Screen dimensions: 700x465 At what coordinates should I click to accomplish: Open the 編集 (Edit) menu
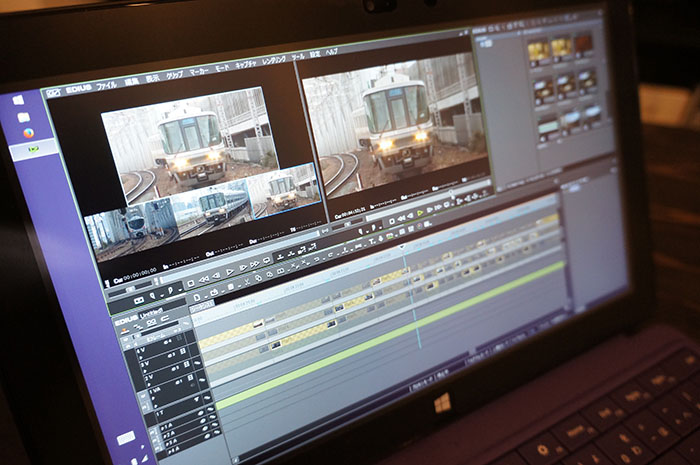click(x=131, y=82)
